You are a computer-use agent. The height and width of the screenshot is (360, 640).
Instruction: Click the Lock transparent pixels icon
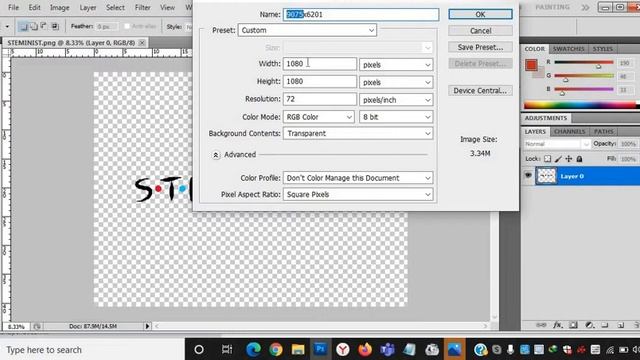[547, 159]
